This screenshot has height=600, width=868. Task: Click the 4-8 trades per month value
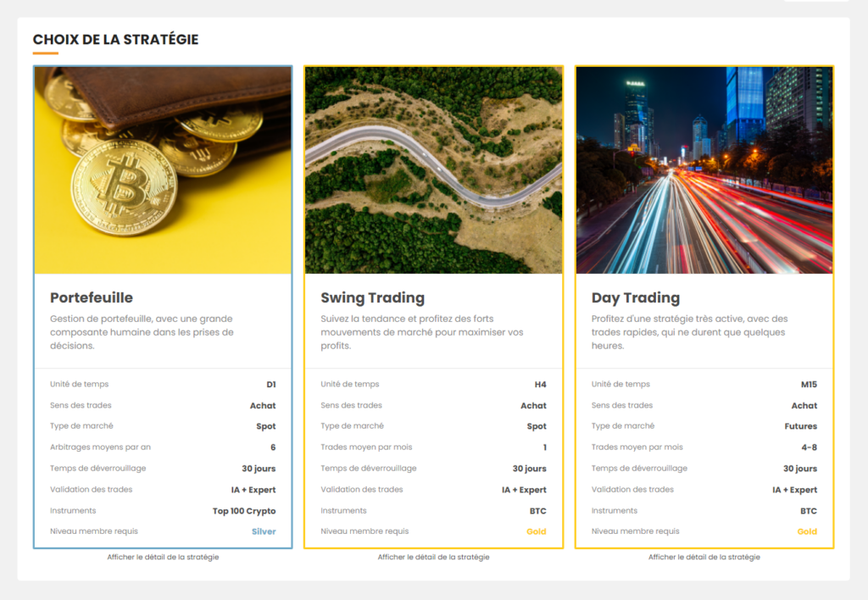[x=810, y=447]
